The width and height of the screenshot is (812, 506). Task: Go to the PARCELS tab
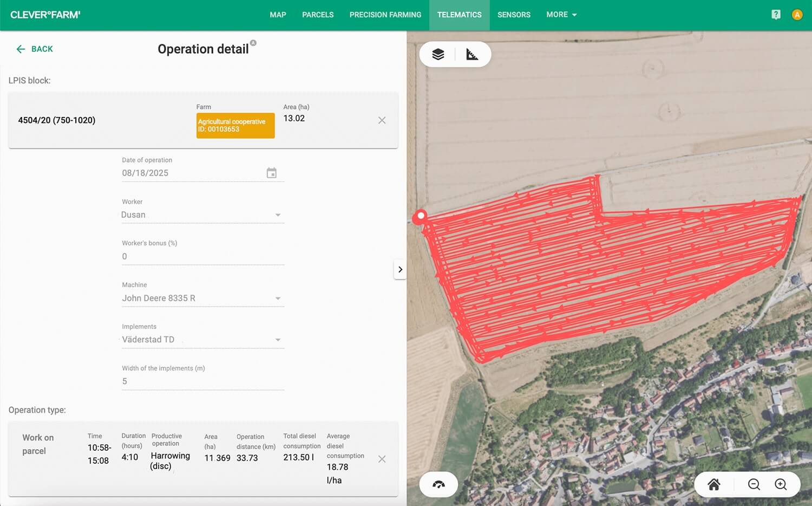coord(318,15)
